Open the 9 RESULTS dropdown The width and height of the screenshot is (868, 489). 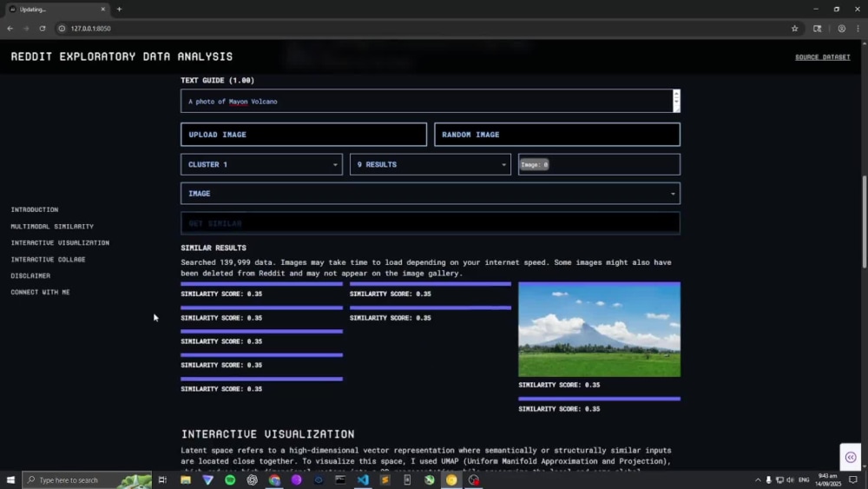point(431,164)
